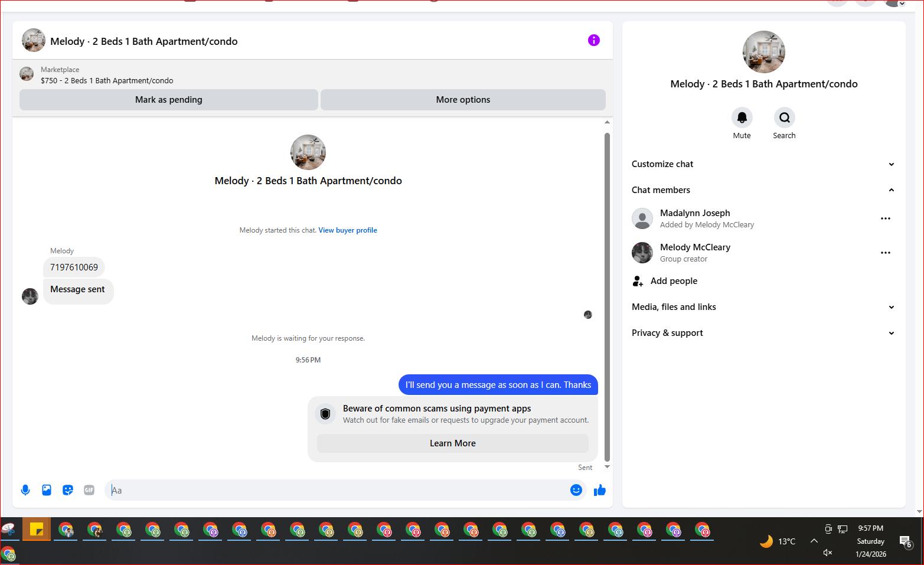Viewport: 924px width, 565px height.
Task: Click the small seen-by avatar indicator
Action: click(x=588, y=315)
